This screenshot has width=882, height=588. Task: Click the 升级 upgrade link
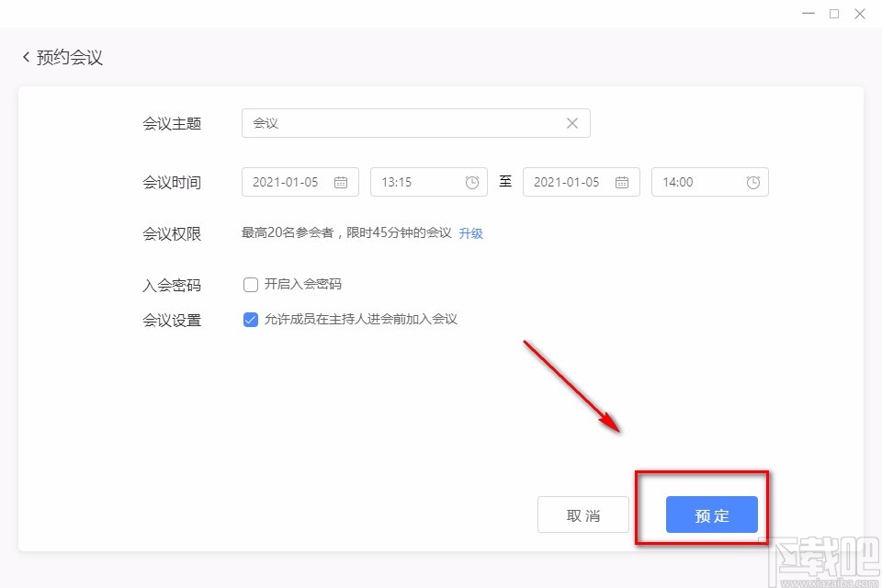470,233
